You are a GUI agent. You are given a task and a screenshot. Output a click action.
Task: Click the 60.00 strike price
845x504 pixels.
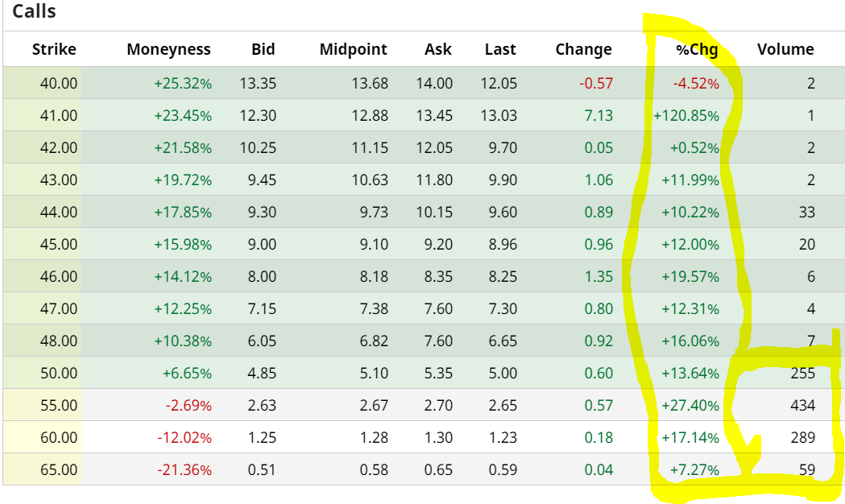point(58,437)
